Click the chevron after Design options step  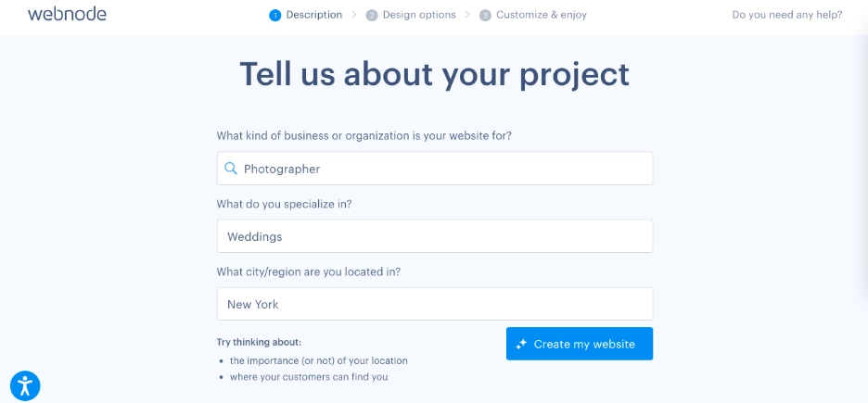point(467,15)
